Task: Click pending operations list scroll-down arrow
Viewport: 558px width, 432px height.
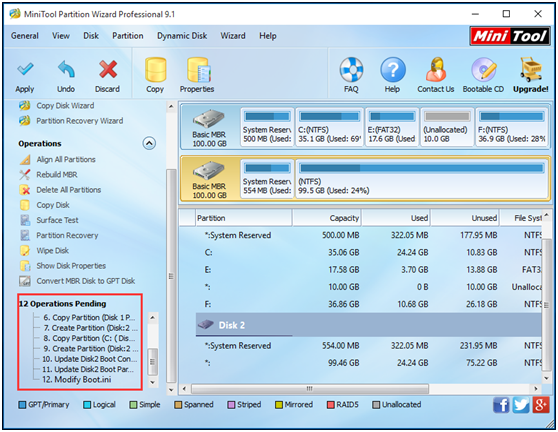Action: pyautogui.click(x=153, y=382)
